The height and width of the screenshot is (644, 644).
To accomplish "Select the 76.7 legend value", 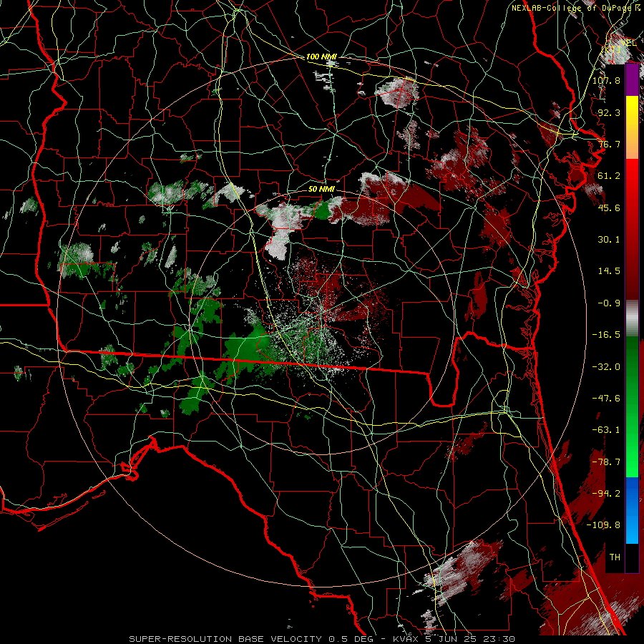I will coord(609,144).
